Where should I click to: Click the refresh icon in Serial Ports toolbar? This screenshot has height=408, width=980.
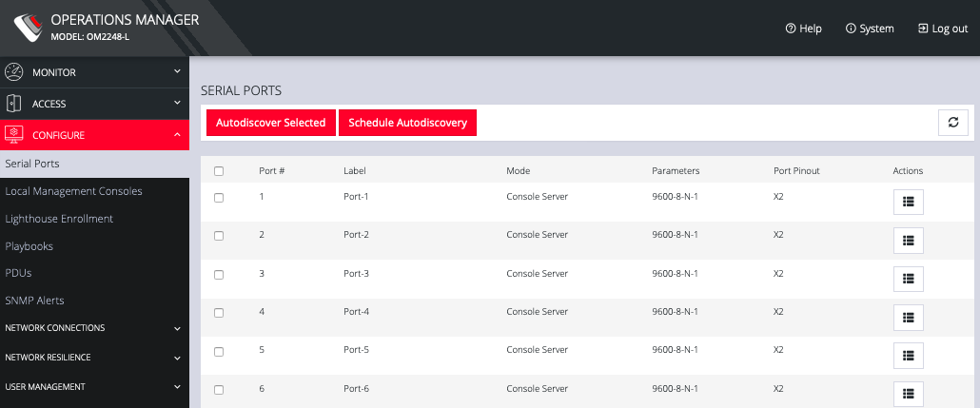pos(953,123)
